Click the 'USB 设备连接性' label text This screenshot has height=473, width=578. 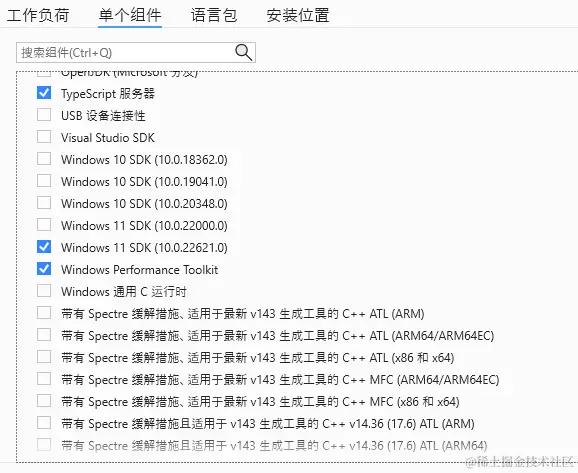(x=103, y=115)
